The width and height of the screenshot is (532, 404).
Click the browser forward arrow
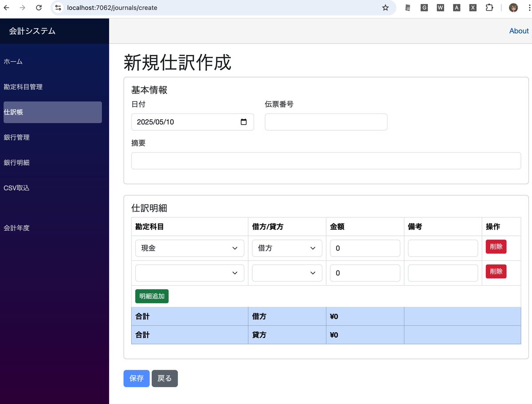tap(23, 8)
